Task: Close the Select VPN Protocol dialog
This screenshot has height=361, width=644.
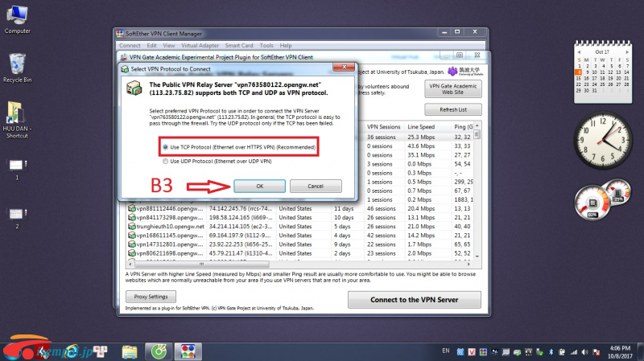Action: coord(344,67)
